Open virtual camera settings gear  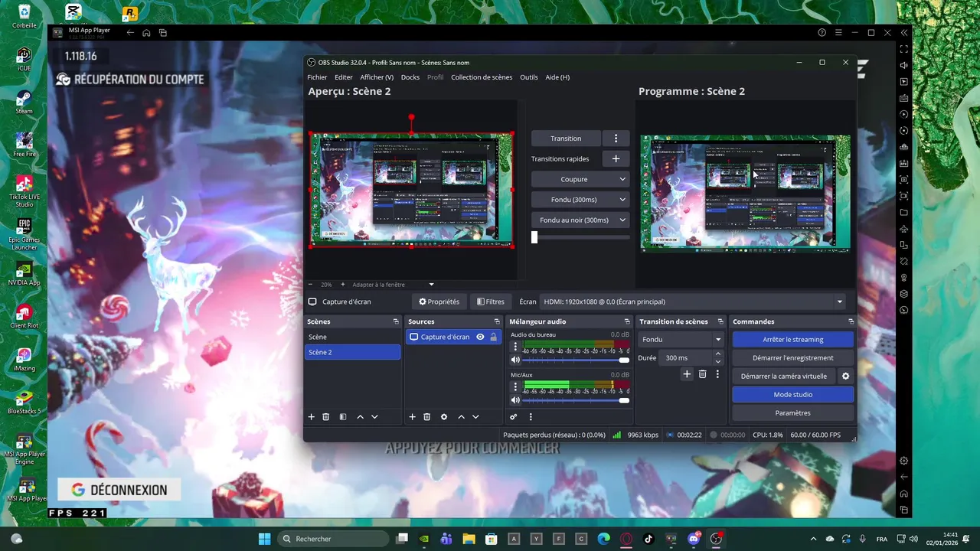[846, 377]
